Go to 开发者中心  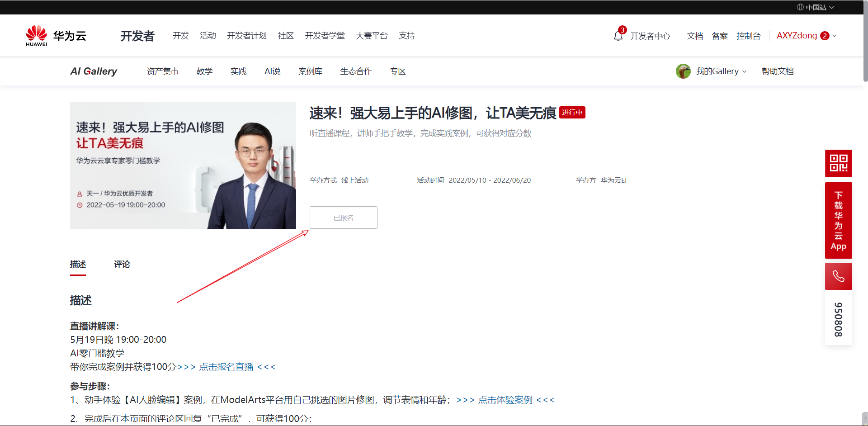click(650, 36)
